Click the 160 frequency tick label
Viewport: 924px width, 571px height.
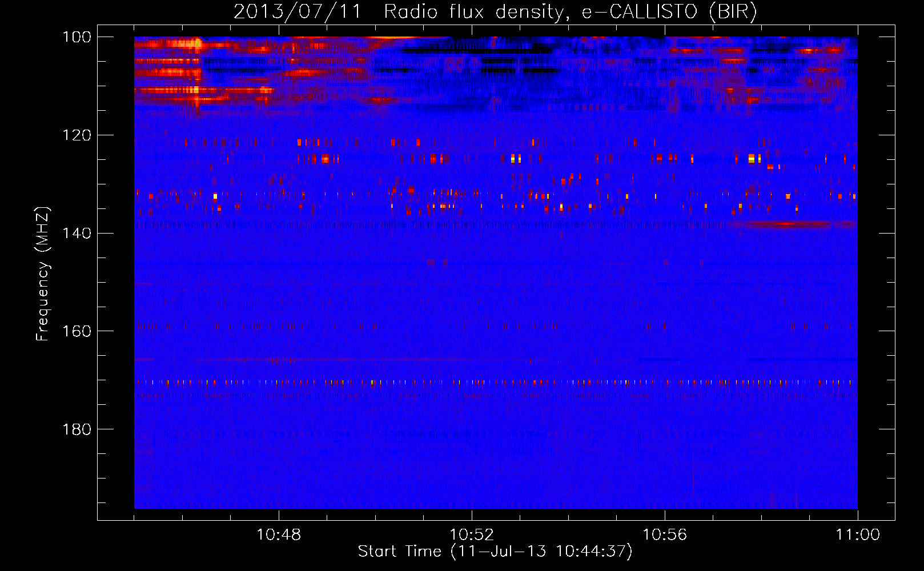77,332
